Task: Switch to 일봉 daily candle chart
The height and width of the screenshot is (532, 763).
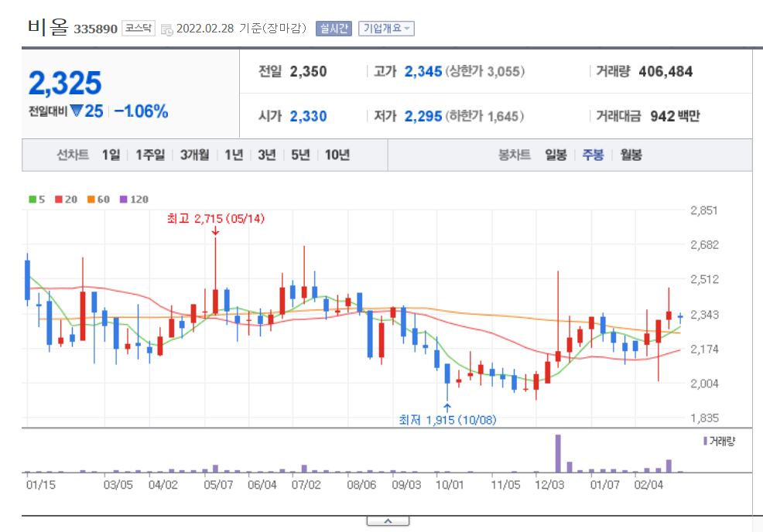Action: (x=556, y=155)
